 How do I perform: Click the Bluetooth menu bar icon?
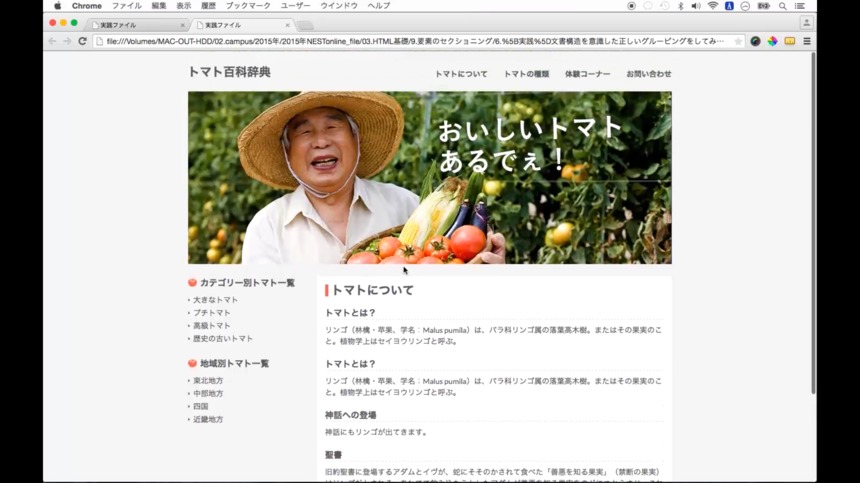point(681,6)
